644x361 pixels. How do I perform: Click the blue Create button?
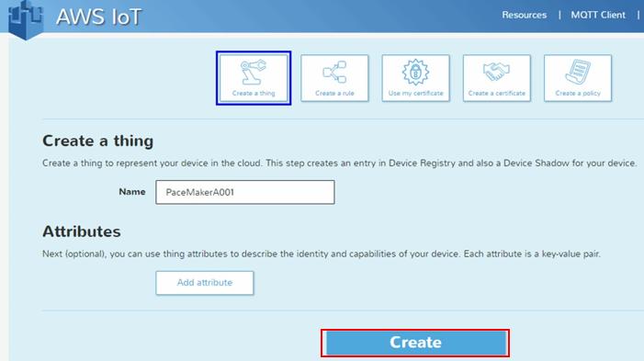pyautogui.click(x=415, y=343)
